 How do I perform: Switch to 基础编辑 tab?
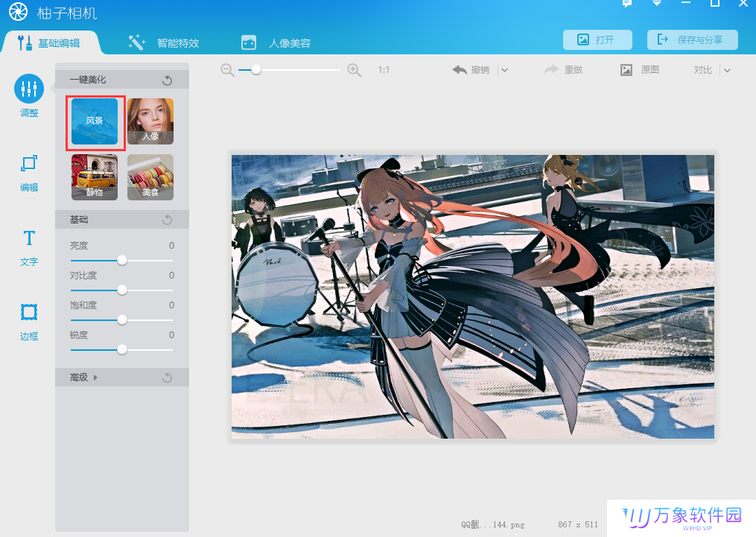[x=50, y=43]
